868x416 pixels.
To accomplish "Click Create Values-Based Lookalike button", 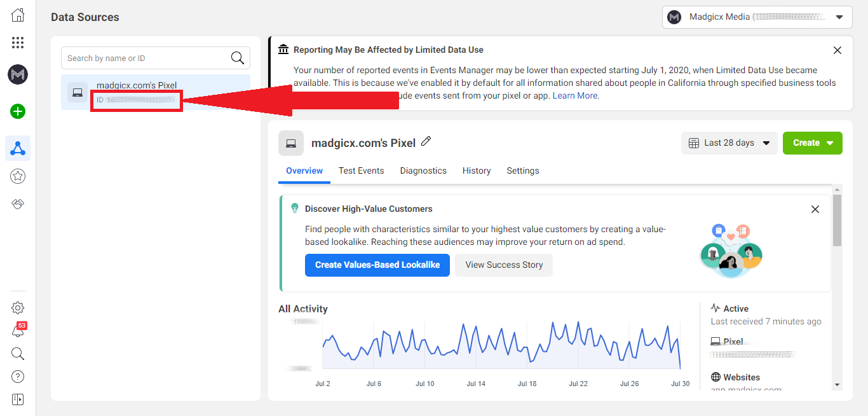I will click(x=377, y=265).
